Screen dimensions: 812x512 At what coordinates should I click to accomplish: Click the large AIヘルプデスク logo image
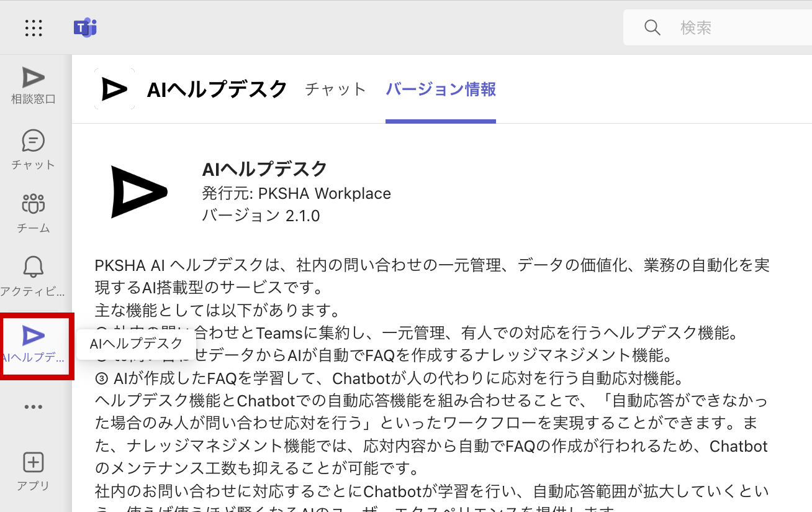pyautogui.click(x=138, y=192)
